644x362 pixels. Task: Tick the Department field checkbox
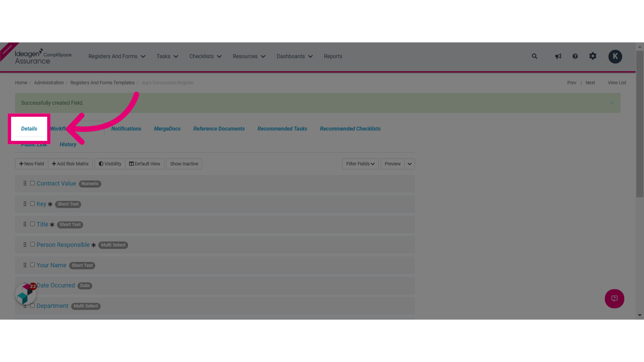[33, 305]
